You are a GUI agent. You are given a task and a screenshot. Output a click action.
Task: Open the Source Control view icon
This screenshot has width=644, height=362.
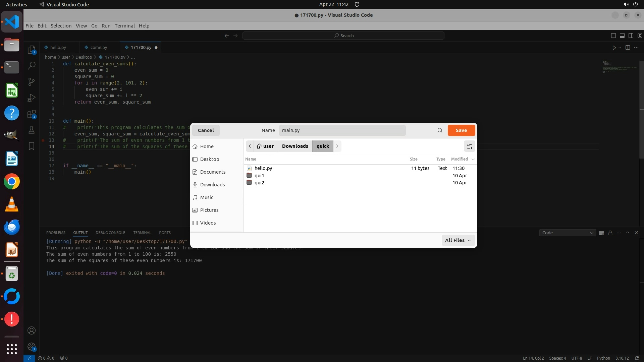pyautogui.click(x=32, y=81)
